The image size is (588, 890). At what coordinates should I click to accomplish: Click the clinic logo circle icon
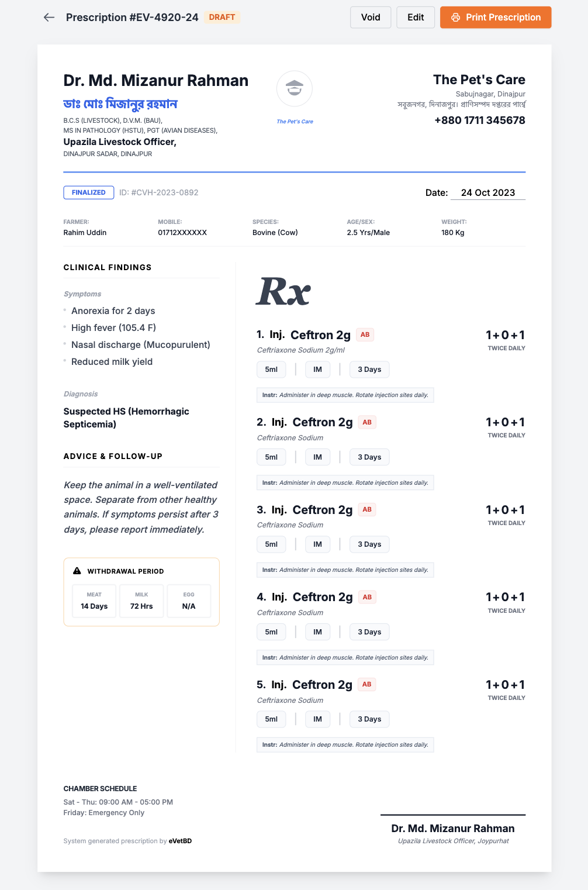coord(295,89)
